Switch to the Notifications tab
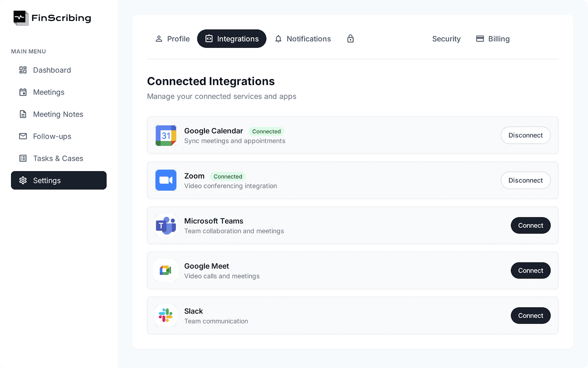This screenshot has width=588, height=368. (303, 39)
